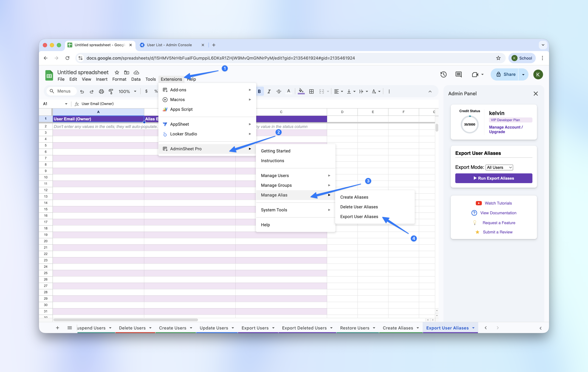Click the borders icon in toolbar

(311, 91)
